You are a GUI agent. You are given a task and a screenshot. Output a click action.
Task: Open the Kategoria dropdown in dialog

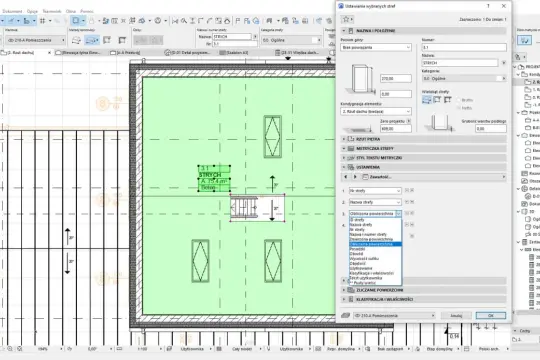(464, 79)
